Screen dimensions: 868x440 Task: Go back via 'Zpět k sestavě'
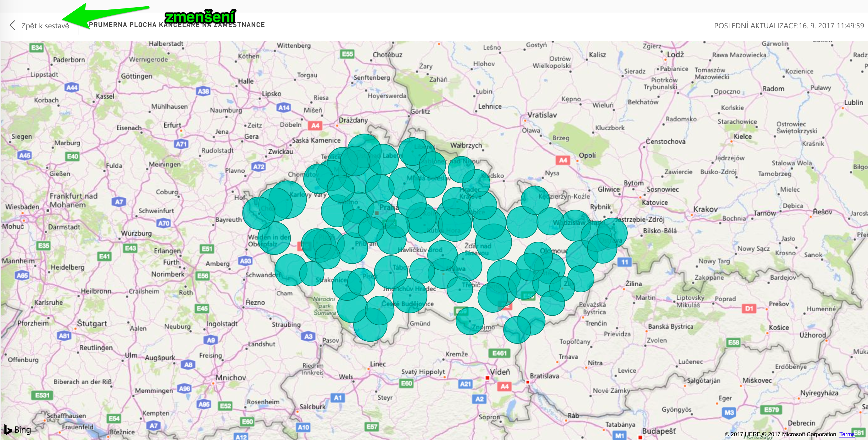tap(45, 25)
